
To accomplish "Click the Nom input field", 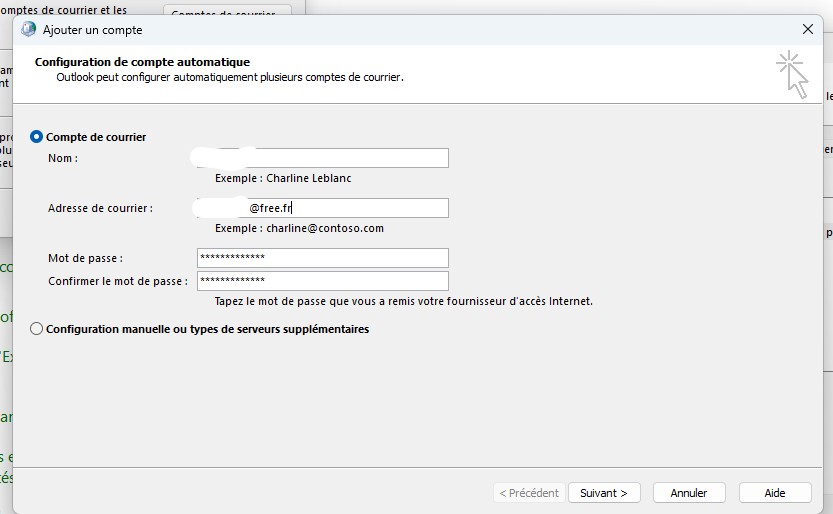I will [x=322, y=158].
